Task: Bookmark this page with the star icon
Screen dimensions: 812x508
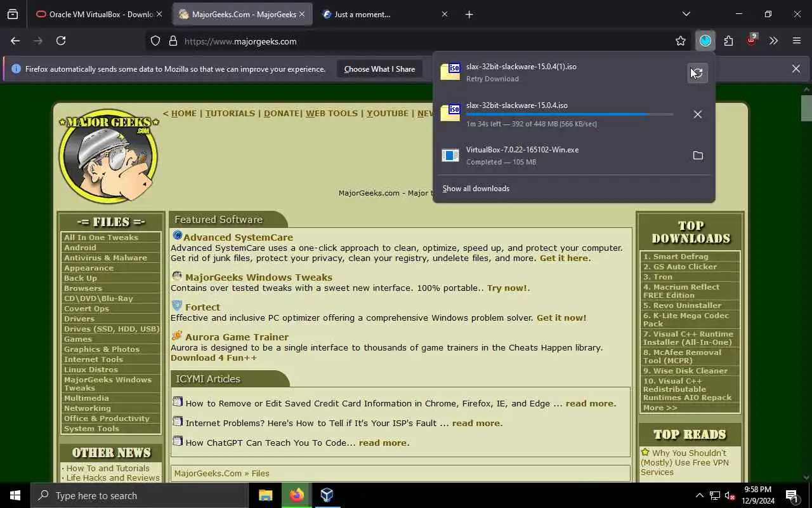Action: tap(680, 41)
